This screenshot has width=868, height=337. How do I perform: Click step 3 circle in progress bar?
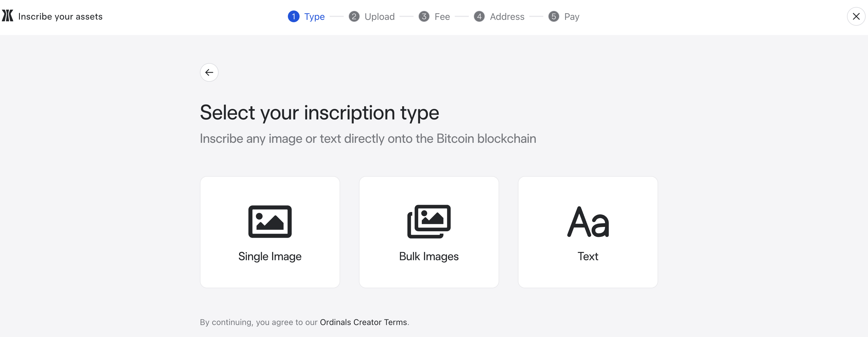tap(424, 16)
